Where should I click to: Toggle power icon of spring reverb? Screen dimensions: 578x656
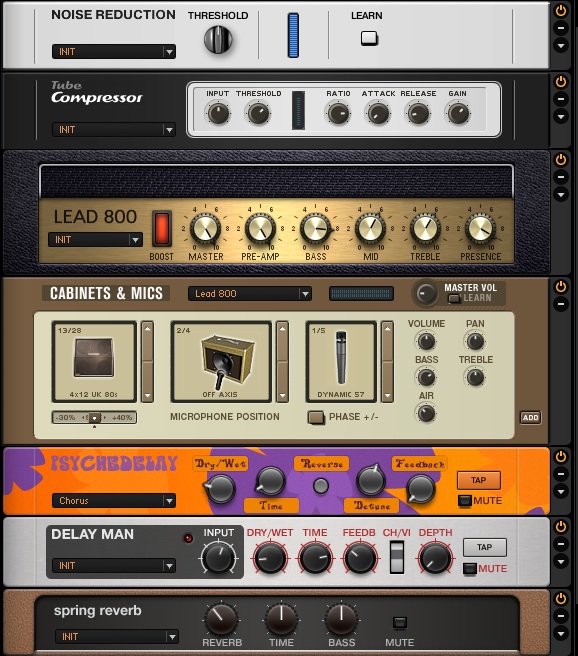tap(561, 599)
